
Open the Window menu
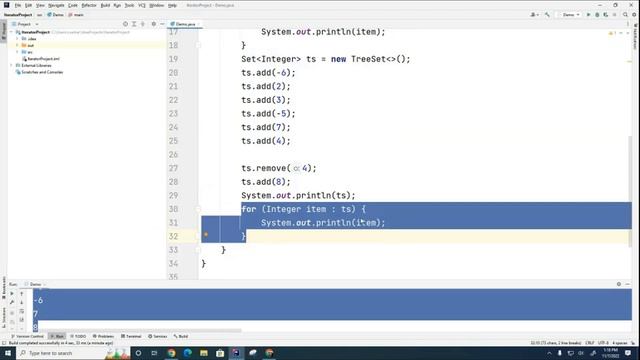pos(156,5)
